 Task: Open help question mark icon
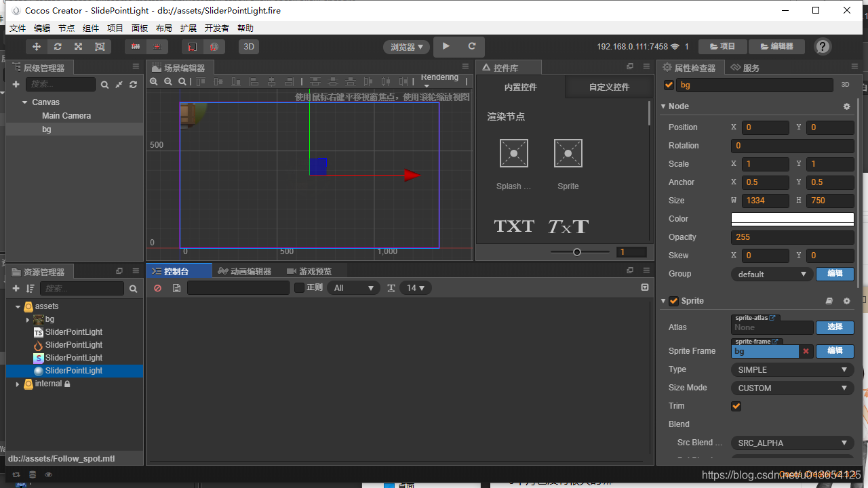tap(823, 46)
